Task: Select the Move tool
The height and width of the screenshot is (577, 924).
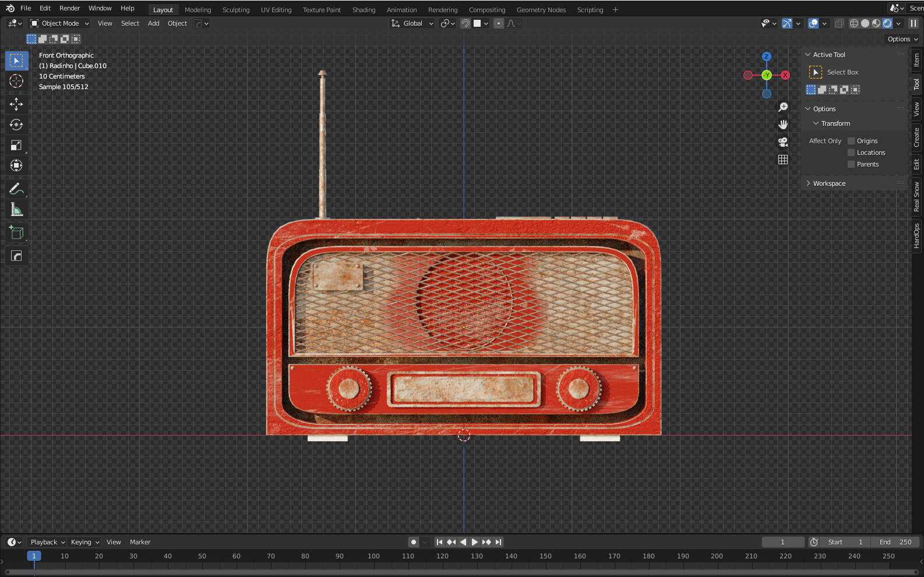Action: [x=16, y=104]
